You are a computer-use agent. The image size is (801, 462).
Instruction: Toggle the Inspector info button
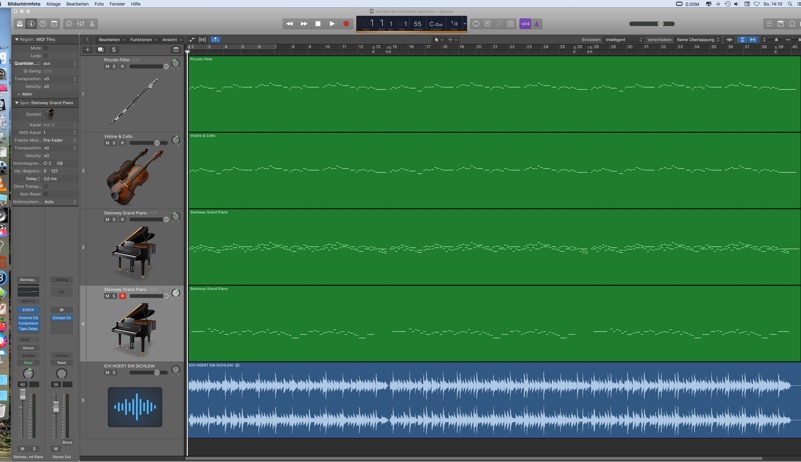[31, 24]
